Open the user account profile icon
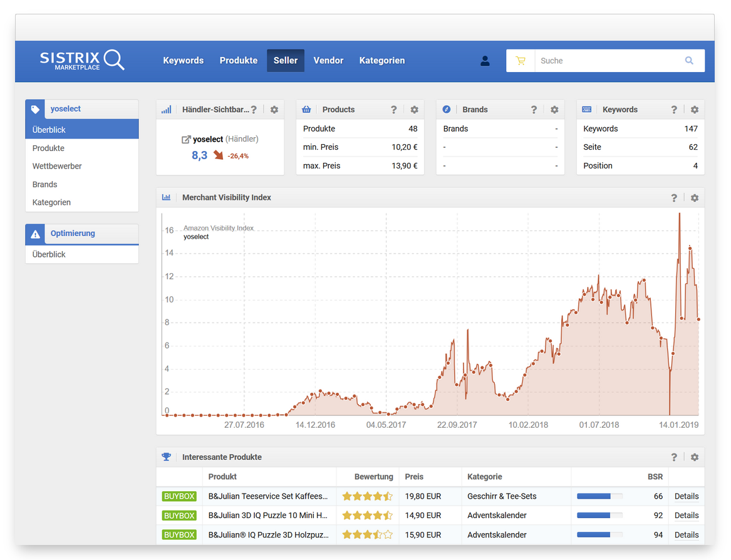 [485, 61]
